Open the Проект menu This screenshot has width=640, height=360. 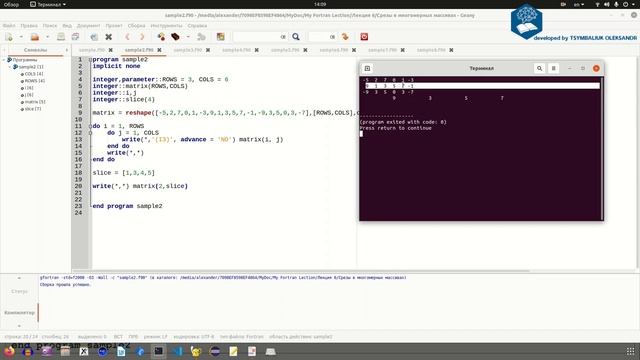click(114, 25)
